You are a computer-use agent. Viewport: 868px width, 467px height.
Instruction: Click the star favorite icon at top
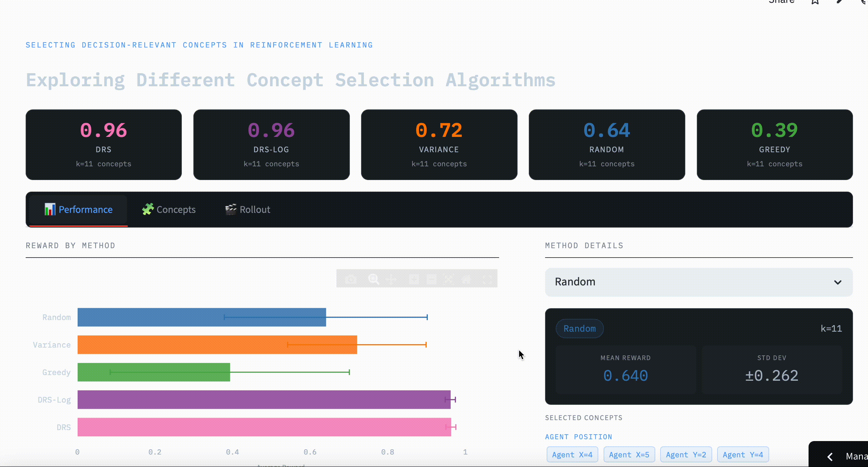[815, 2]
